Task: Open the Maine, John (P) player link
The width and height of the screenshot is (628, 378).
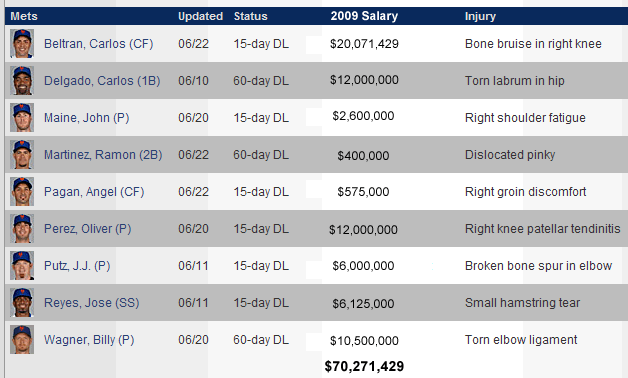Action: pyautogui.click(x=87, y=118)
